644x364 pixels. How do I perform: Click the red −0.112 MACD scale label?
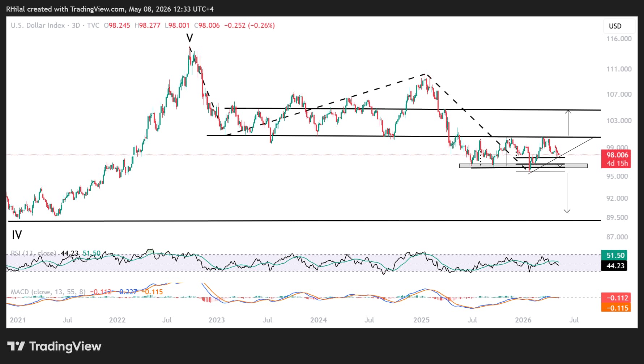(616, 298)
